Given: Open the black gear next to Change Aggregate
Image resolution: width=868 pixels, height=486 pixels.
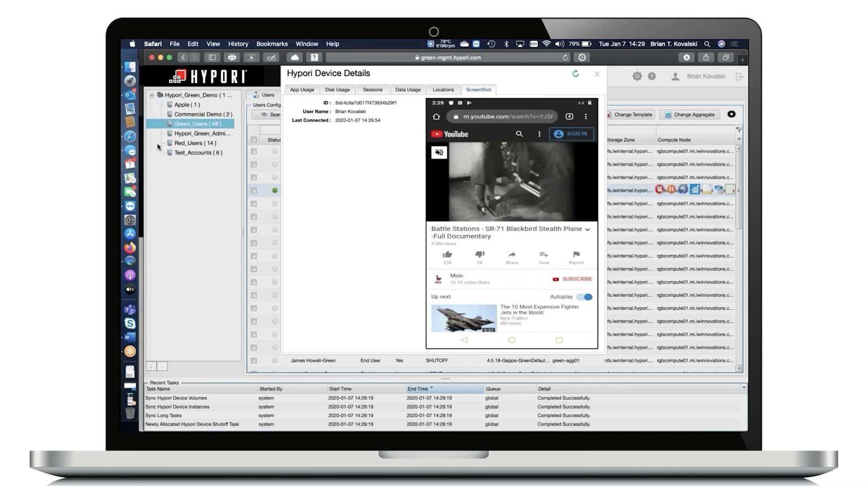Looking at the screenshot, I should click(x=731, y=114).
